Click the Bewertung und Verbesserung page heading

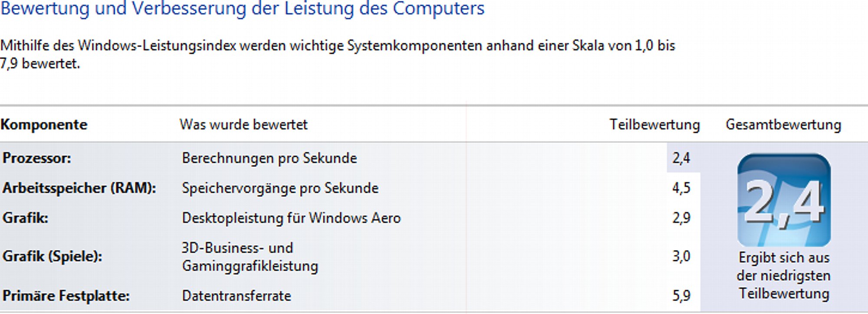[x=242, y=9]
